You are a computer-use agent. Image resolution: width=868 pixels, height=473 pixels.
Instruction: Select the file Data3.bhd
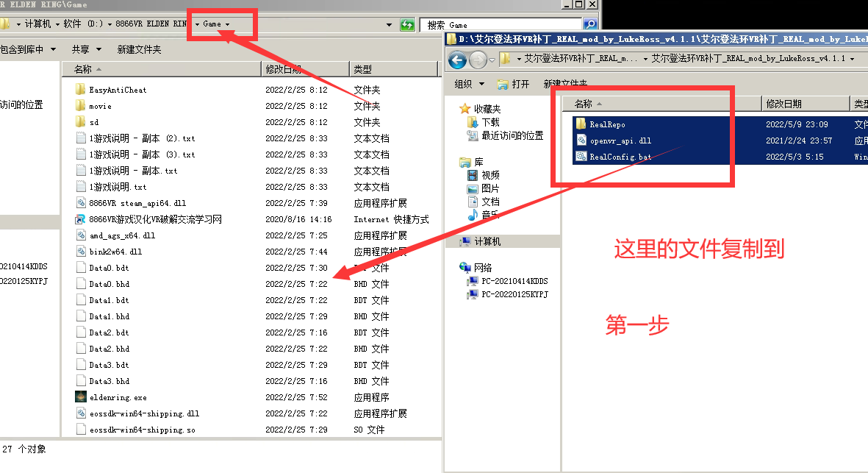109,381
